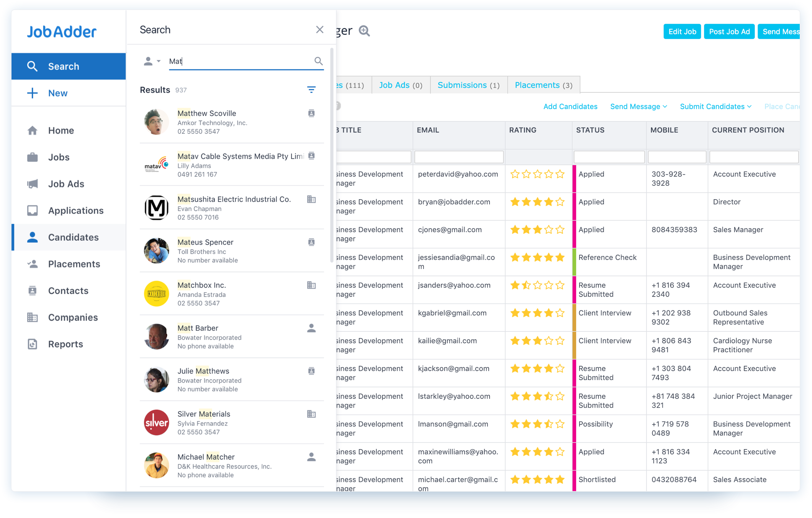Open the Home section from the sidebar

[x=61, y=130]
